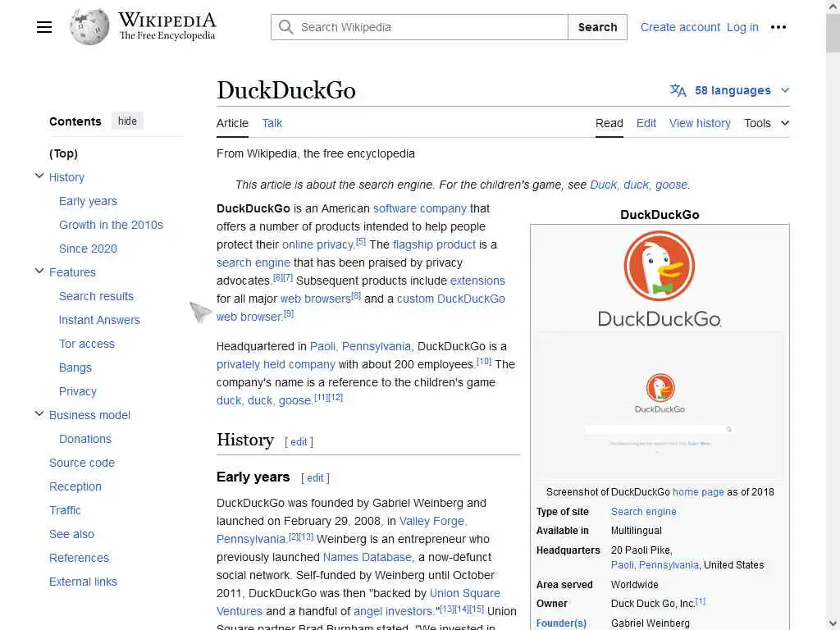840x630 pixels.
Task: Open the privately held company link
Action: 276,364
